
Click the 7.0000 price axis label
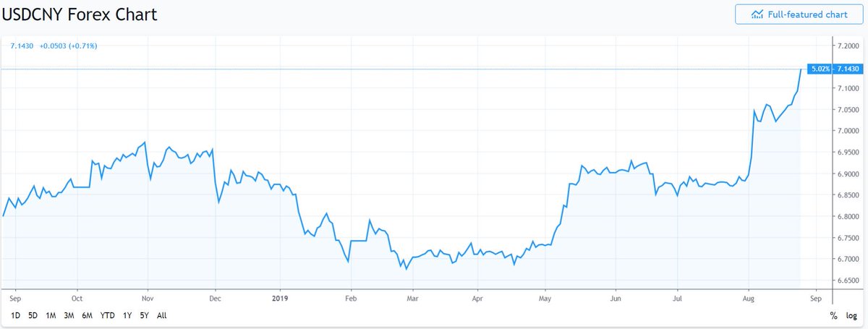847,130
